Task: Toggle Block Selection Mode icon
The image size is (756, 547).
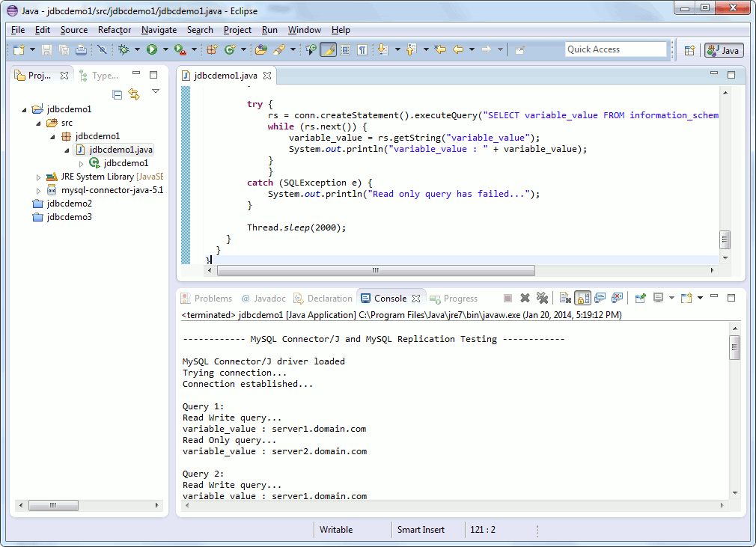Action: (x=345, y=49)
